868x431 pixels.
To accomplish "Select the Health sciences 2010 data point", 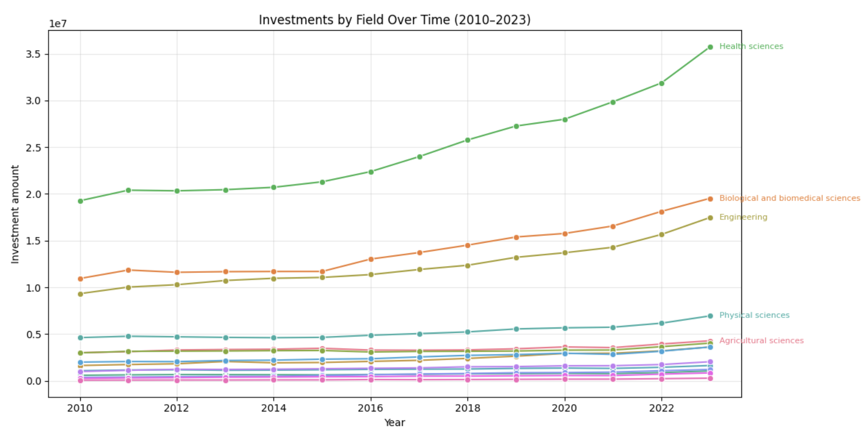I will point(80,201).
